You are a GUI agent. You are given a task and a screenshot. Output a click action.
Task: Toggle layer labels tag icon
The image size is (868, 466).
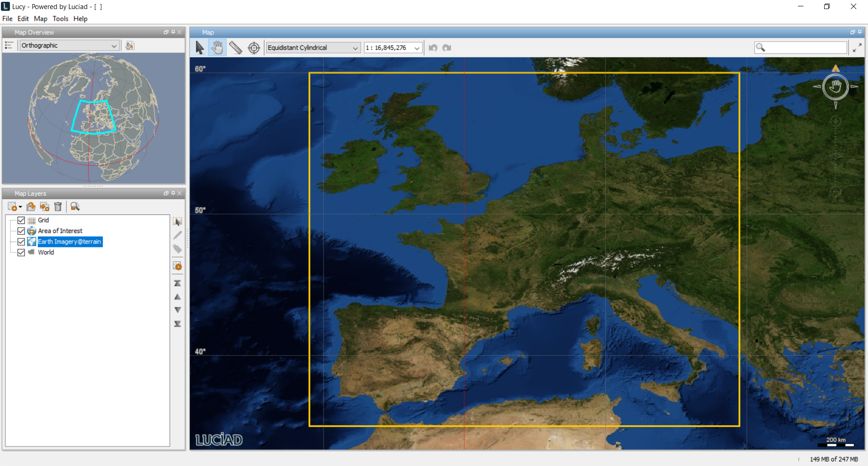pyautogui.click(x=178, y=249)
